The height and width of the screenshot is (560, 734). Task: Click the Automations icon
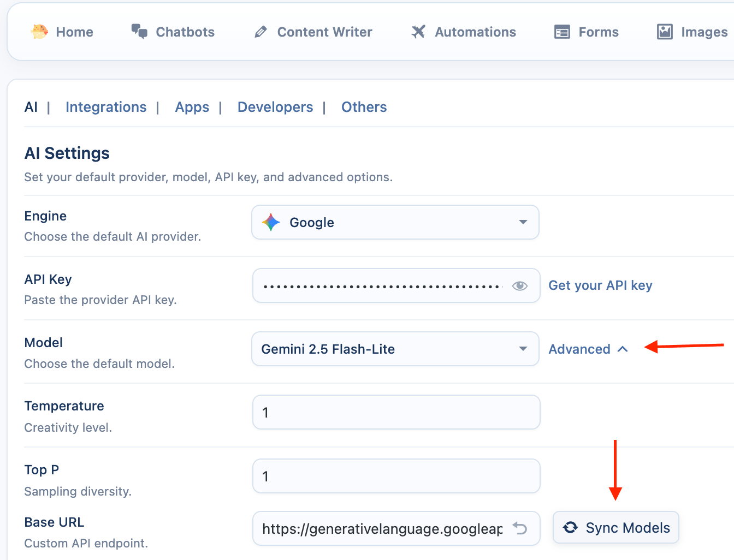click(x=418, y=32)
